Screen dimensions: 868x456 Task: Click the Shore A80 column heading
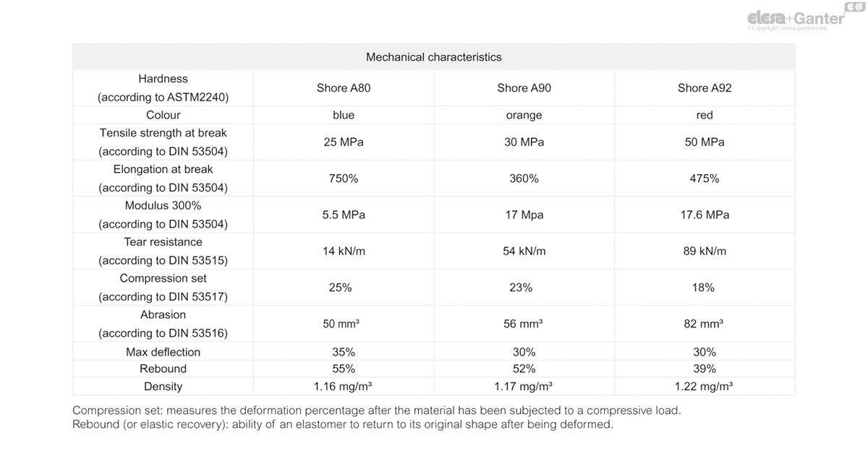(344, 88)
